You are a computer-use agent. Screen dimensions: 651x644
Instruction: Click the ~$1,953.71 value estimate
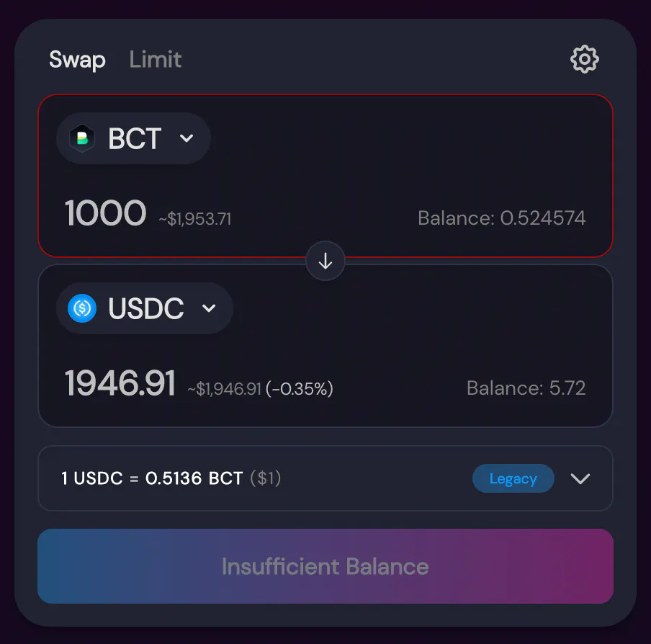195,219
